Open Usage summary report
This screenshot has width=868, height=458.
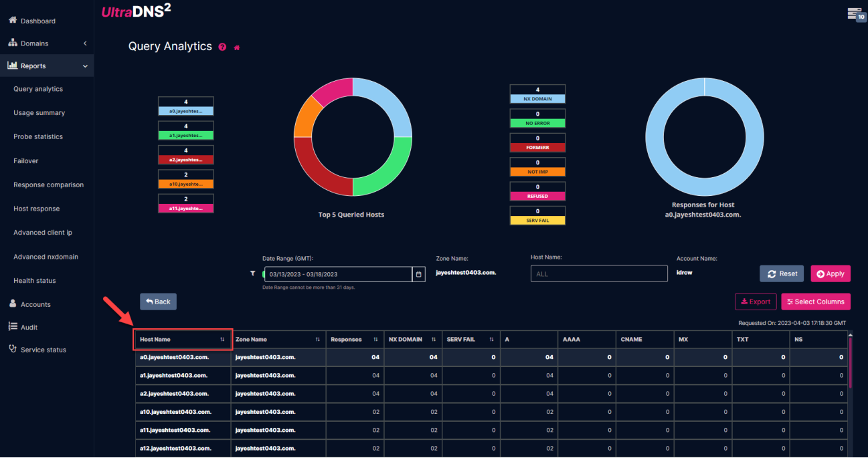pyautogui.click(x=39, y=113)
